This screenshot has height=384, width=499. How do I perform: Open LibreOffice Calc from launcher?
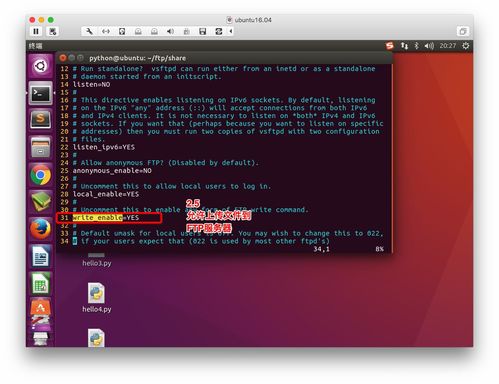pos(40,284)
